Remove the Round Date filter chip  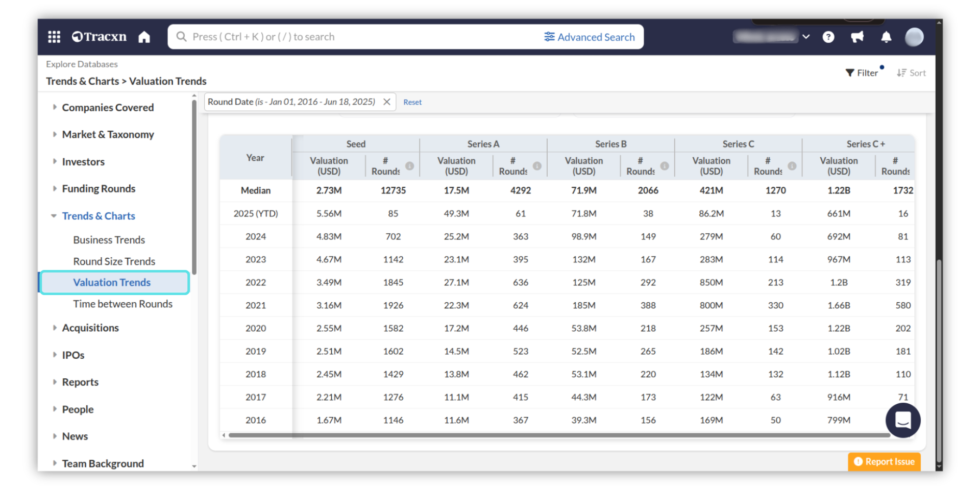(x=387, y=102)
